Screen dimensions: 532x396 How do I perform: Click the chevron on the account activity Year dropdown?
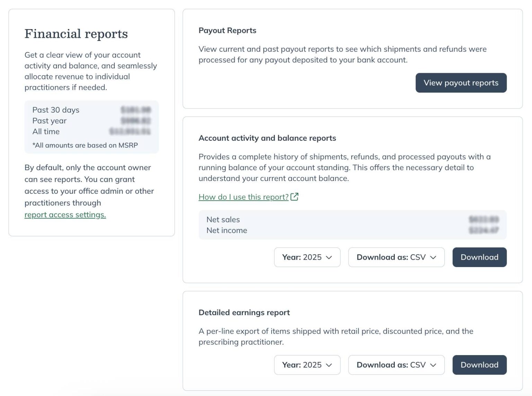click(x=328, y=257)
